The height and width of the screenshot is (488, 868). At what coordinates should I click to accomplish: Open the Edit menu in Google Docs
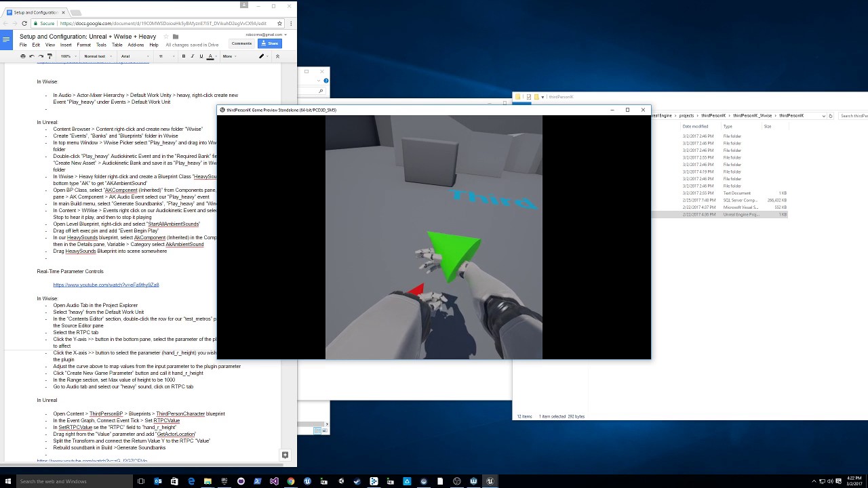click(36, 45)
